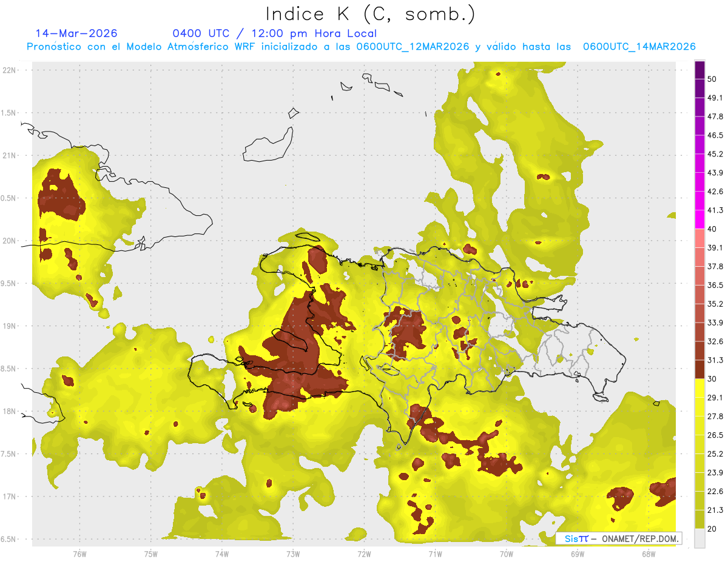Click the legend value '35.2'
Screen dimensions: 728x562
pos(715,304)
